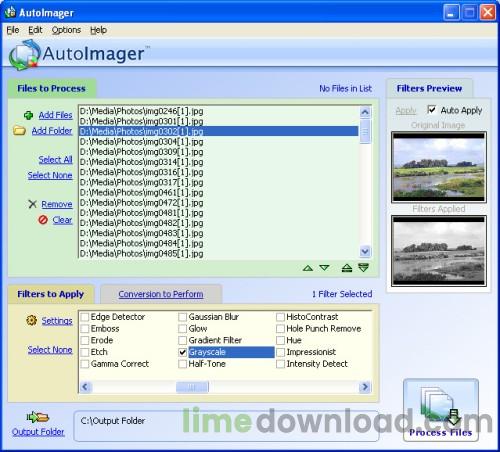
Task: Check Hole Punch Remove filter
Action: tap(280, 329)
